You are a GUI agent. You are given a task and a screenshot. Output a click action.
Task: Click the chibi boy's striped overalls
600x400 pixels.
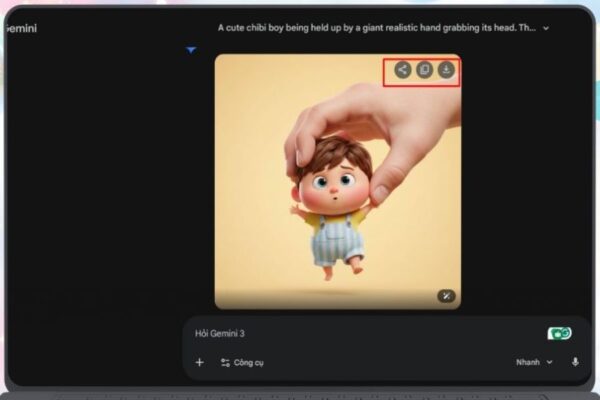pos(332,242)
